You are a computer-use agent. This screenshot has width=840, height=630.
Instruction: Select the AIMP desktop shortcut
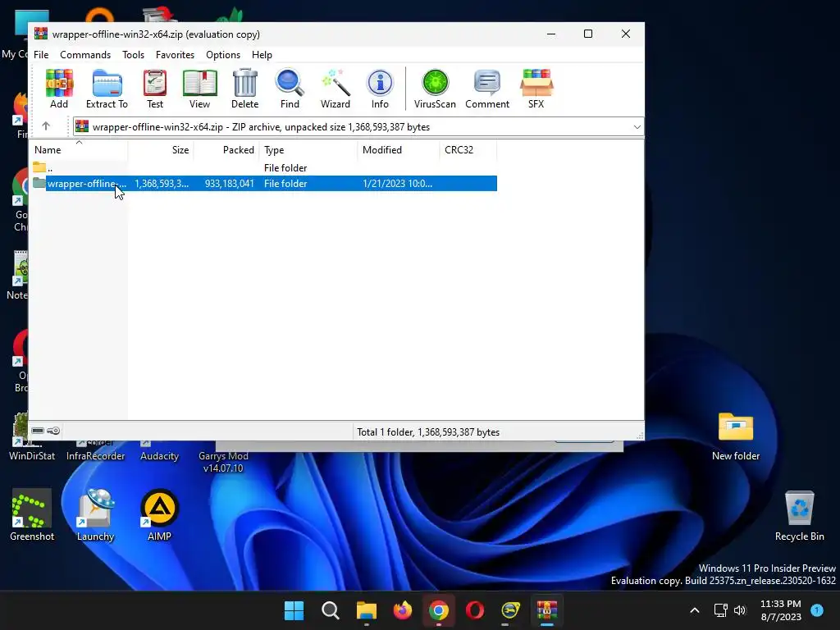[x=159, y=515]
